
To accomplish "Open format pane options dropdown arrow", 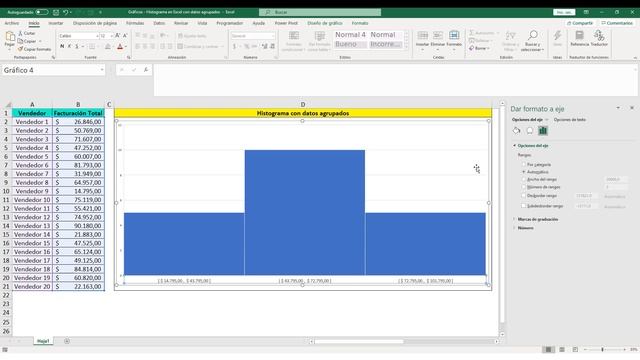I will pyautogui.click(x=618, y=108).
